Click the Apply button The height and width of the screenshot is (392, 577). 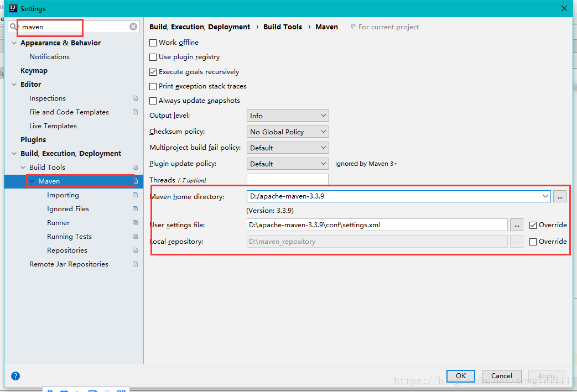point(547,376)
